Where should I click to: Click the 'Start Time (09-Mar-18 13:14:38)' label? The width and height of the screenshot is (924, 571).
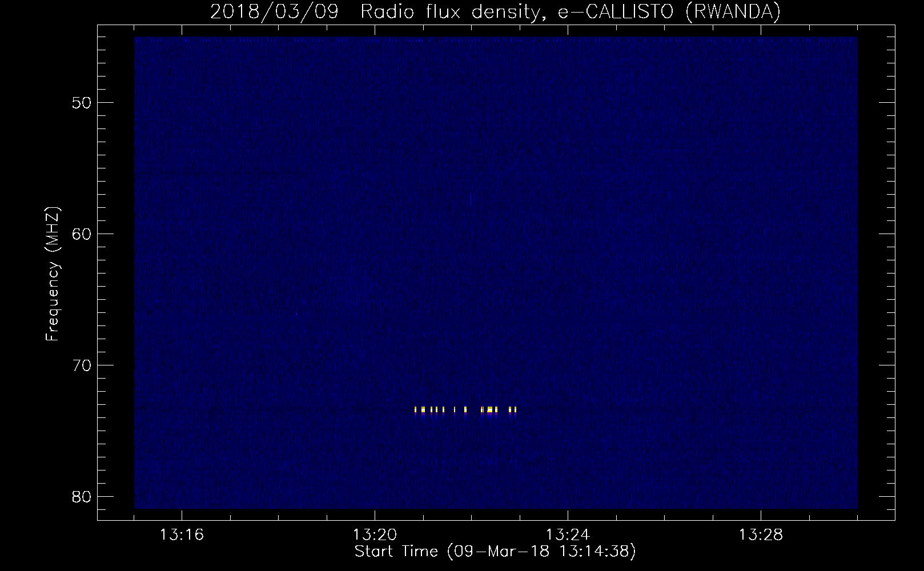point(495,552)
